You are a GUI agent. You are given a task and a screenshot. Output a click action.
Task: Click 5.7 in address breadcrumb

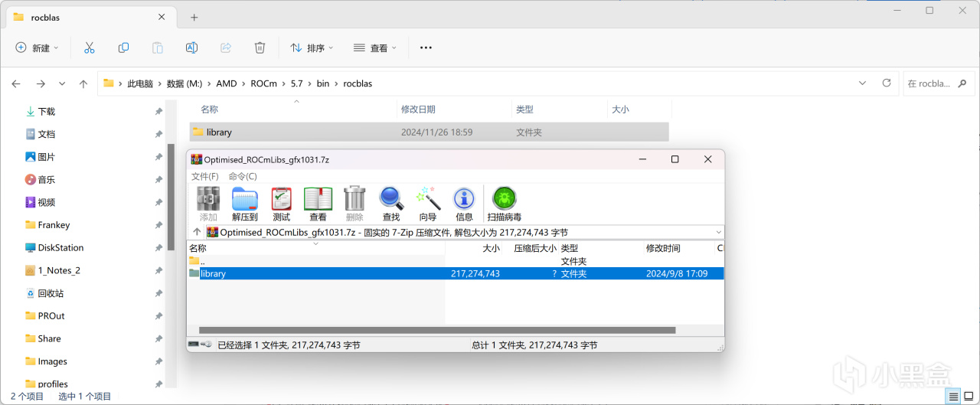tap(297, 83)
